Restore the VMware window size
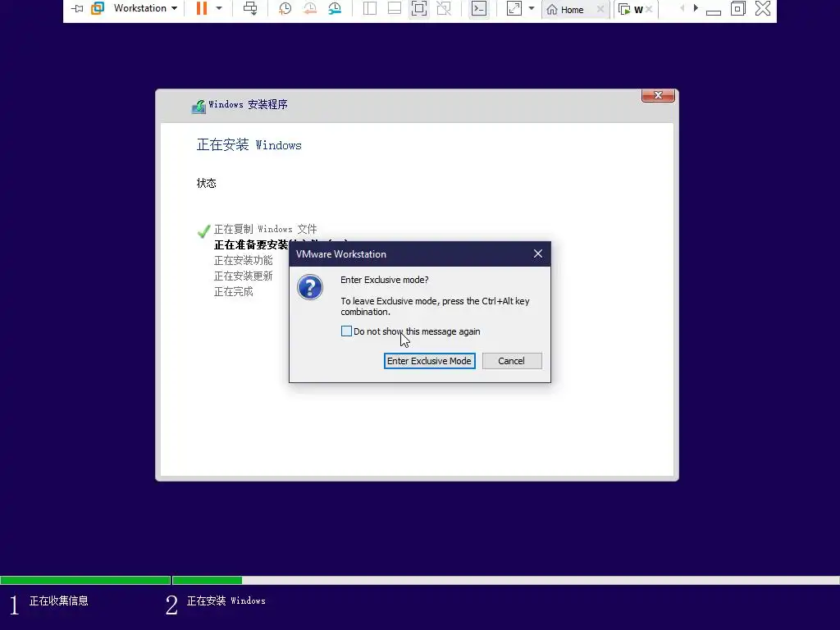 coord(738,8)
